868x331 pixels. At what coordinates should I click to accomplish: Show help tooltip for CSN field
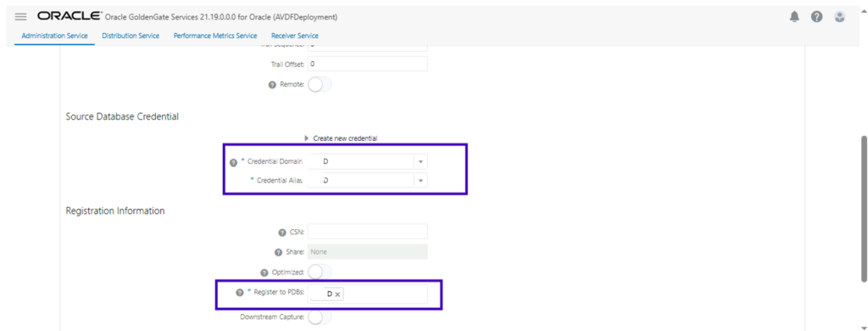point(282,233)
